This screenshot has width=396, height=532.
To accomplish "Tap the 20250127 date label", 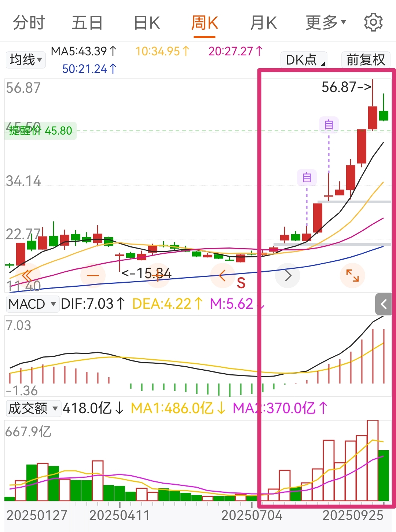I will (37, 516).
